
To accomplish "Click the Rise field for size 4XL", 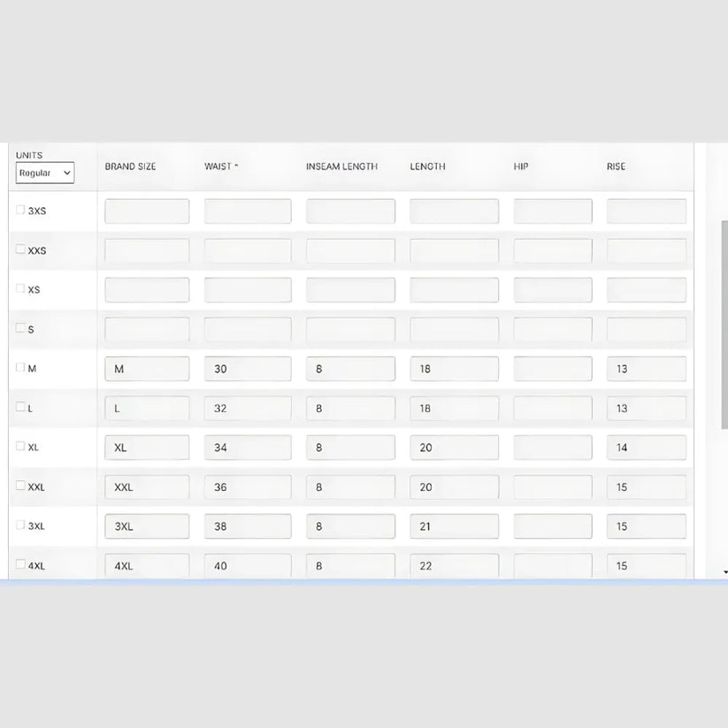I will pyautogui.click(x=646, y=565).
